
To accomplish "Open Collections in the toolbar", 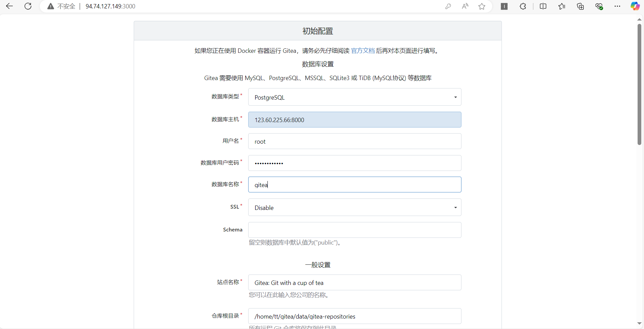I will 580,6.
